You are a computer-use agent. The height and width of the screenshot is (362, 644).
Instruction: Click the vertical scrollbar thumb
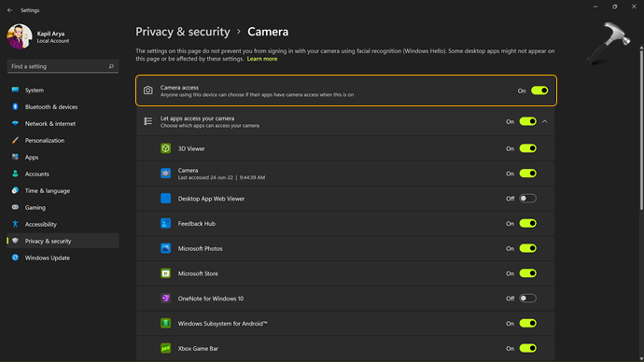(641, 130)
